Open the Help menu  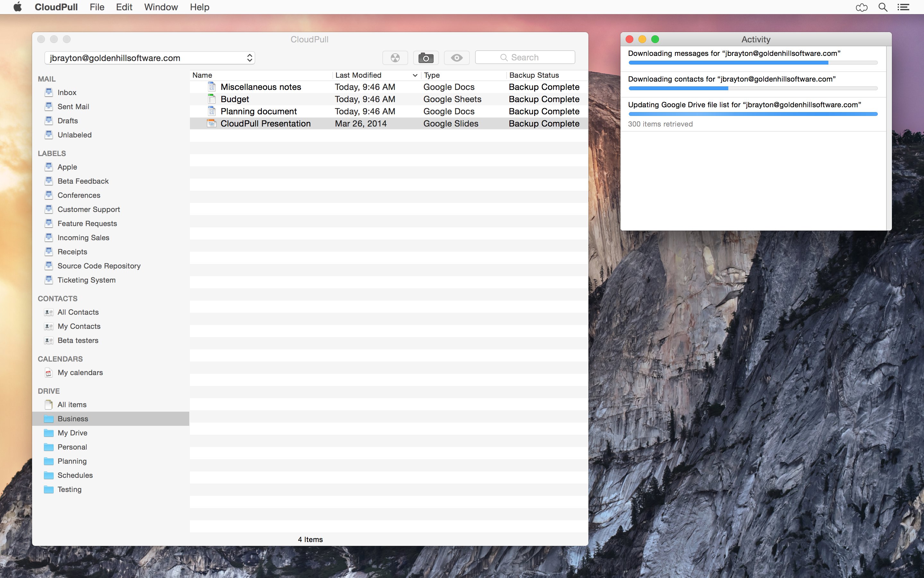[200, 7]
